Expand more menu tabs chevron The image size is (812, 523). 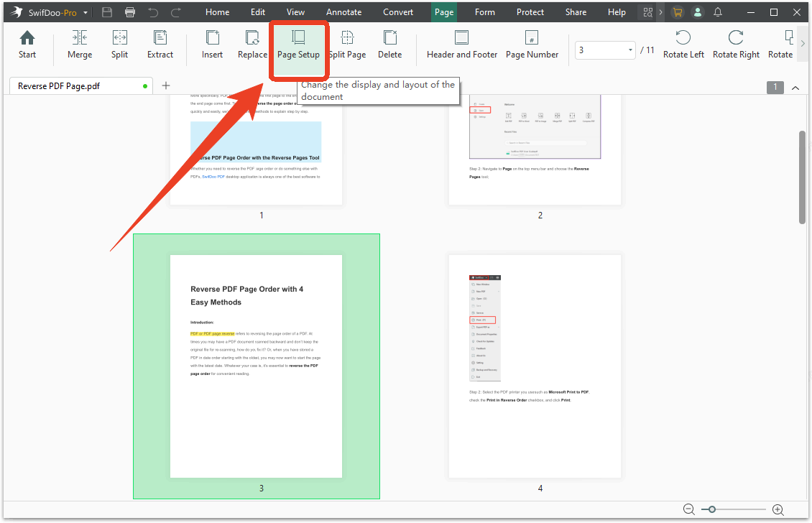coord(660,12)
